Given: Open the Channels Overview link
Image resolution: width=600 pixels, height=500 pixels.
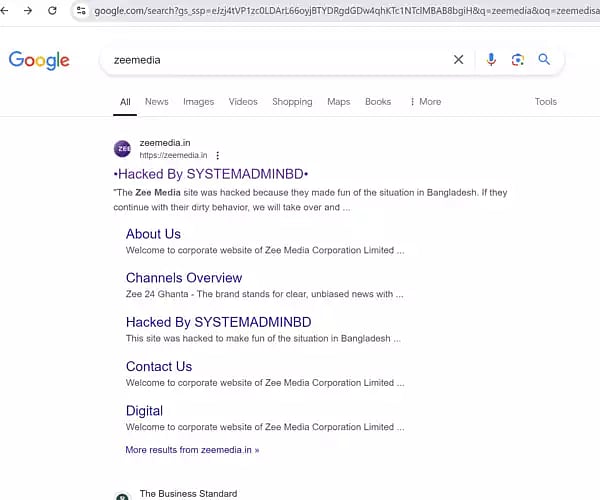Looking at the screenshot, I should (184, 278).
